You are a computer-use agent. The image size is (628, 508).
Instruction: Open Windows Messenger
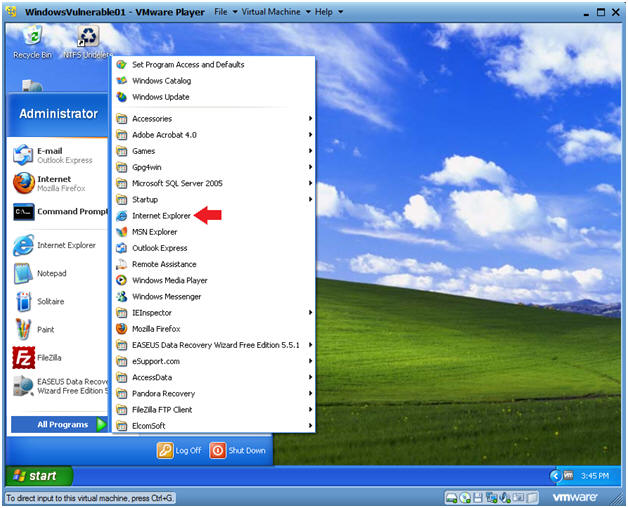[214, 296]
